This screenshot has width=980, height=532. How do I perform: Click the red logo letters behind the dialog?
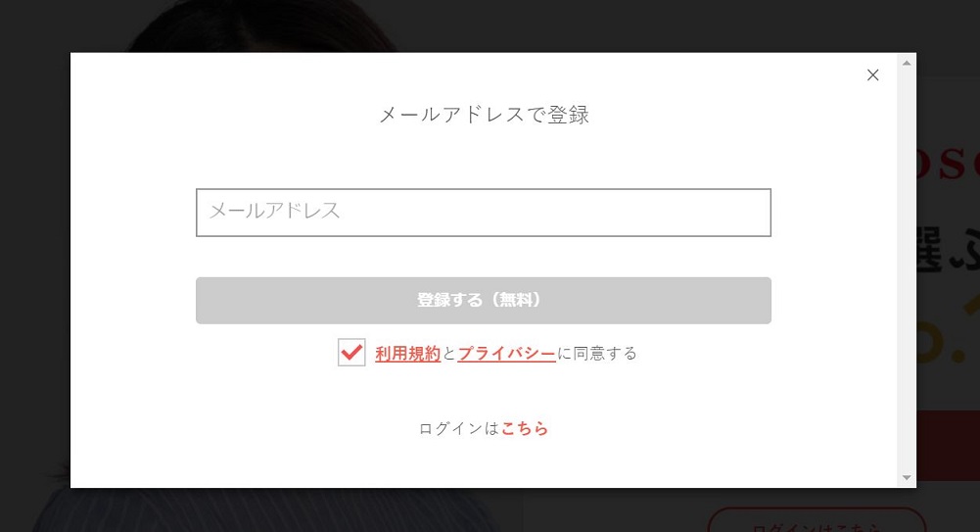point(948,163)
